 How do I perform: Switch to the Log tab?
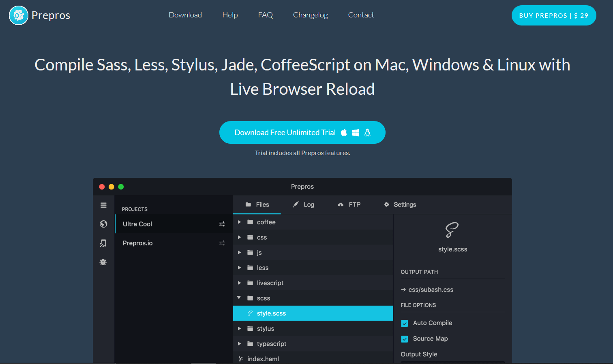[x=304, y=205]
